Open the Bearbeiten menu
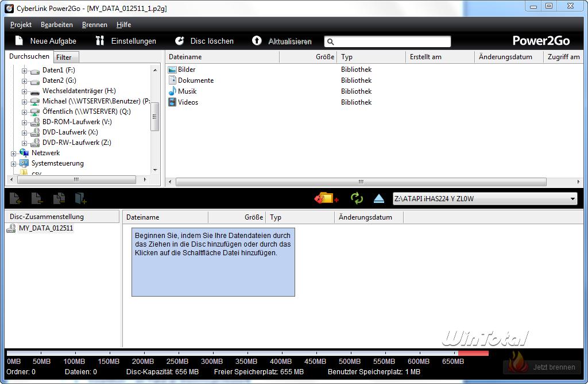Viewport: 588px width, 384px height. pos(57,24)
